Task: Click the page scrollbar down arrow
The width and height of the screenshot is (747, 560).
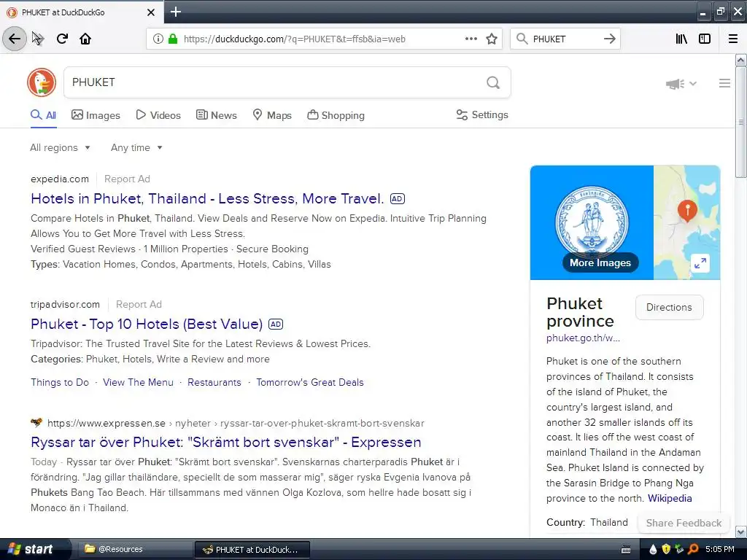Action: (x=740, y=532)
